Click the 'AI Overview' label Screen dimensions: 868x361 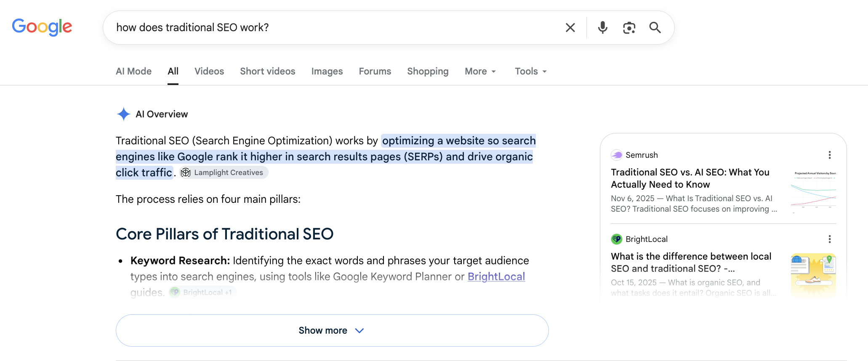162,114
